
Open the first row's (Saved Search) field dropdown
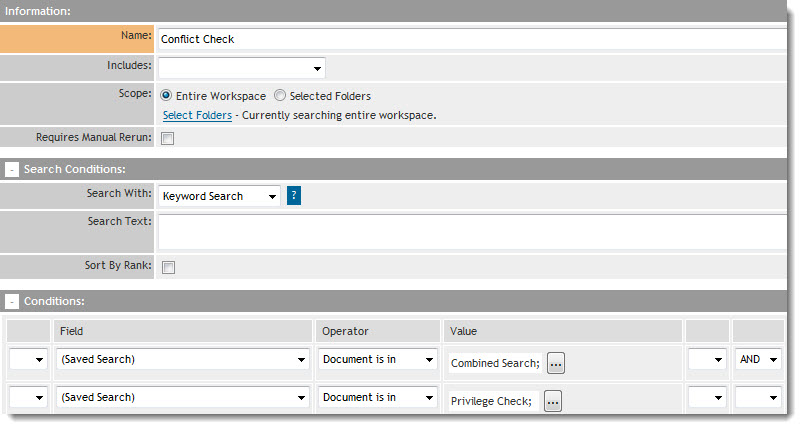coord(182,360)
